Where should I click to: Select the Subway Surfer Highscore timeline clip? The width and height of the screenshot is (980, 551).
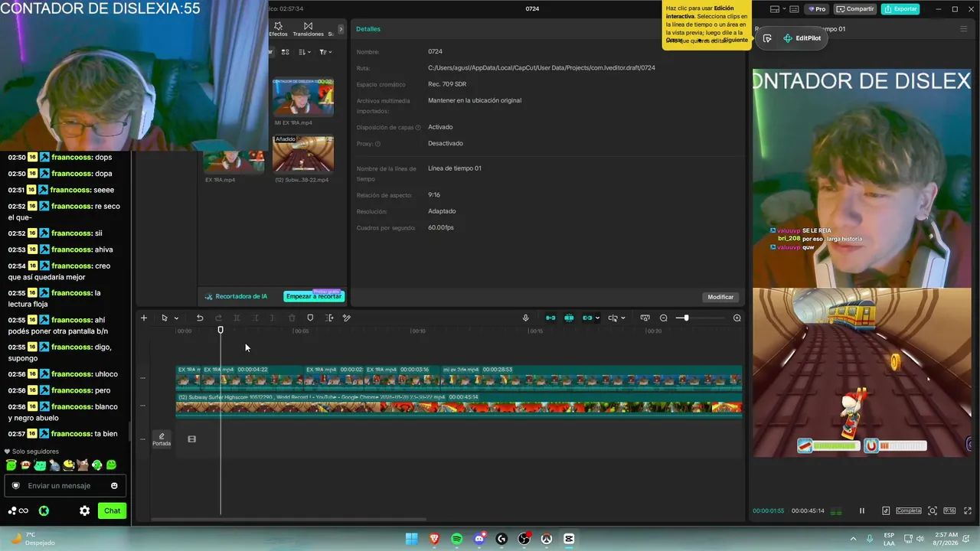(459, 406)
